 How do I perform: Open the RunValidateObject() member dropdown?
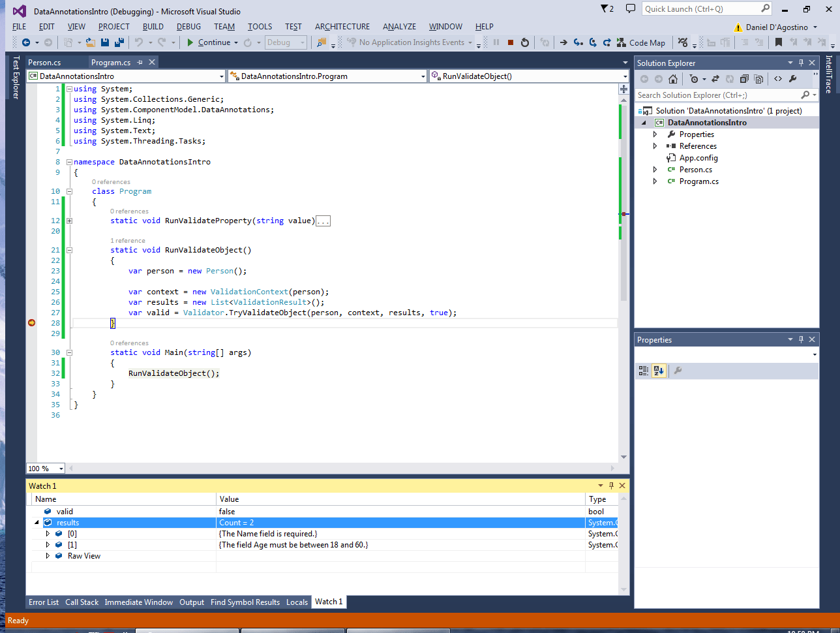pyautogui.click(x=625, y=76)
